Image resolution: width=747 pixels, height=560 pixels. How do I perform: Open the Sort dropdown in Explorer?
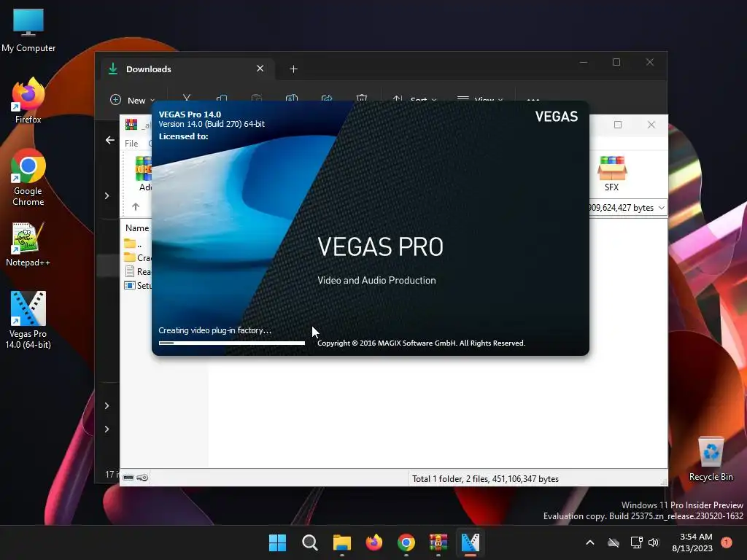click(414, 98)
